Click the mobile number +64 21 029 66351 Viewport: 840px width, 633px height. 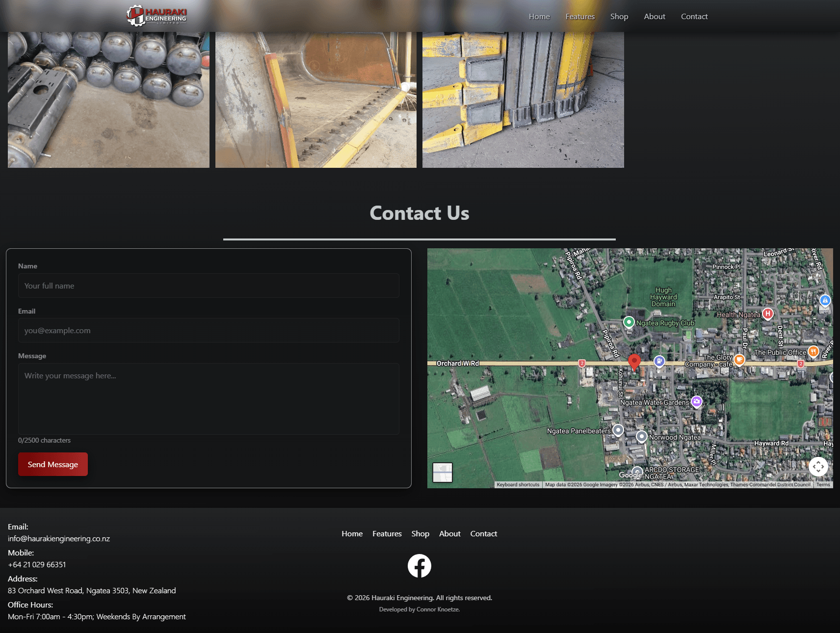[x=37, y=565]
